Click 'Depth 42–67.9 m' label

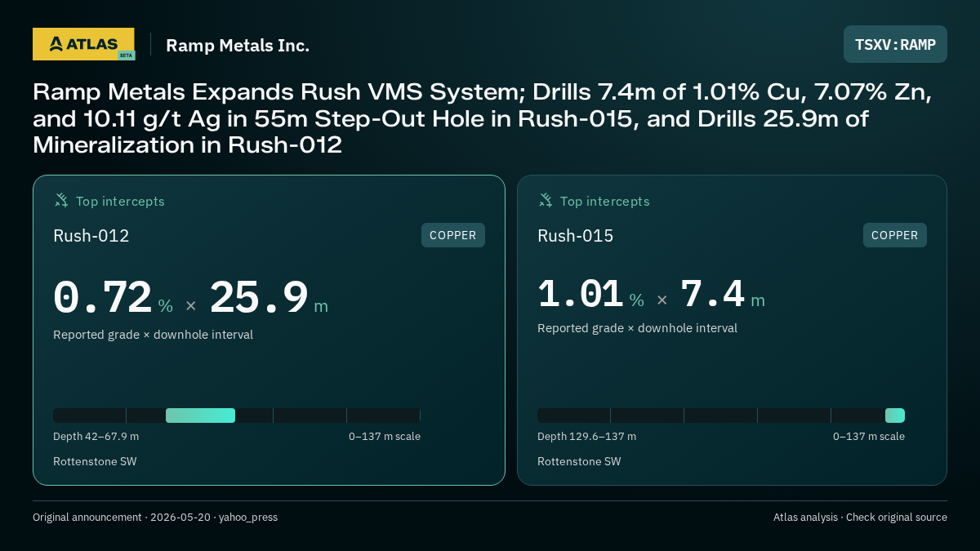(96, 437)
